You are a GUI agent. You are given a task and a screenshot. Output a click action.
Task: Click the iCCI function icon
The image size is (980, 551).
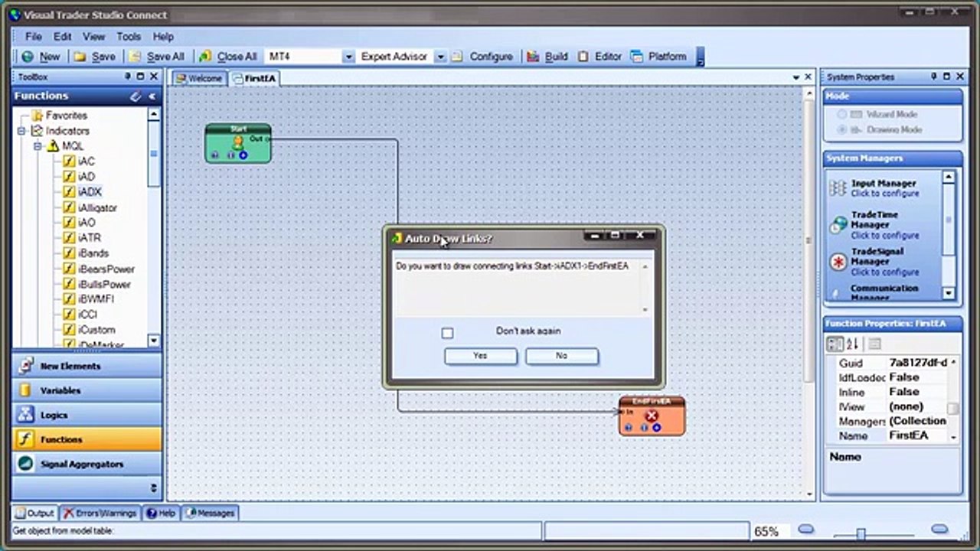pyautogui.click(x=69, y=315)
